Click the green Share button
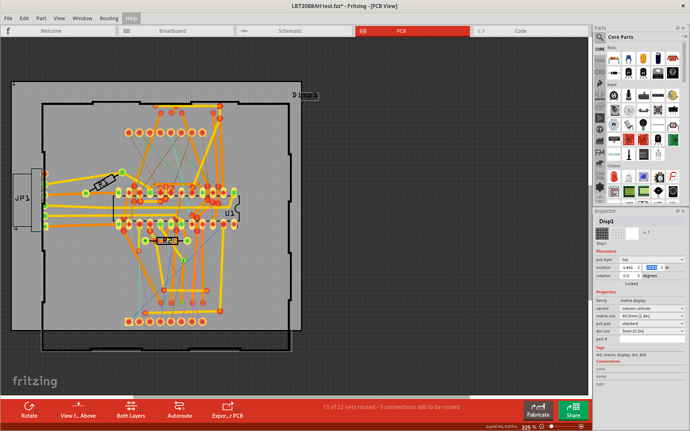690x431 pixels. 573,410
